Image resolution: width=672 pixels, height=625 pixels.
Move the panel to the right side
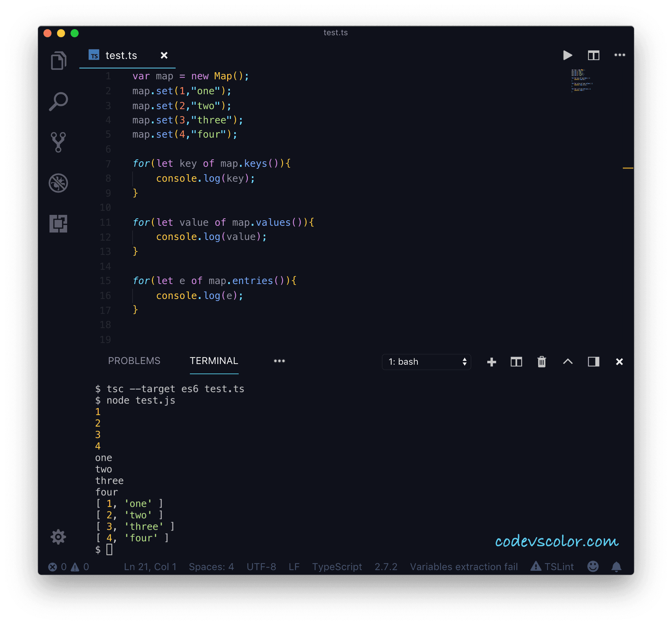(x=593, y=362)
